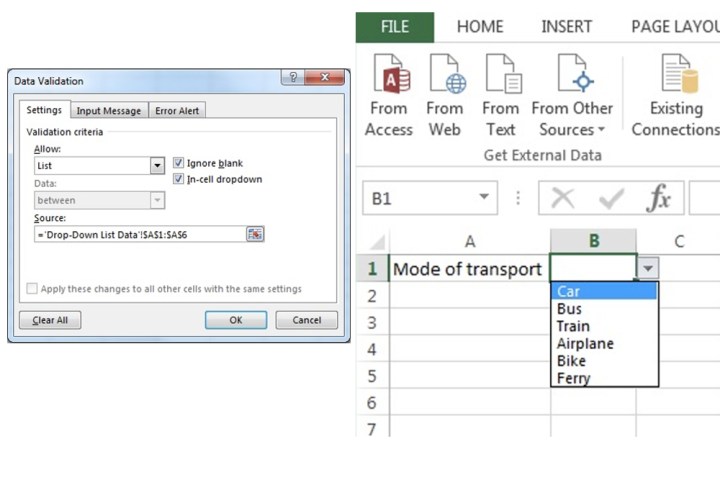Toggle the Ignore blank checkbox
Image resolution: width=720 pixels, height=480 pixels.
pos(179,163)
